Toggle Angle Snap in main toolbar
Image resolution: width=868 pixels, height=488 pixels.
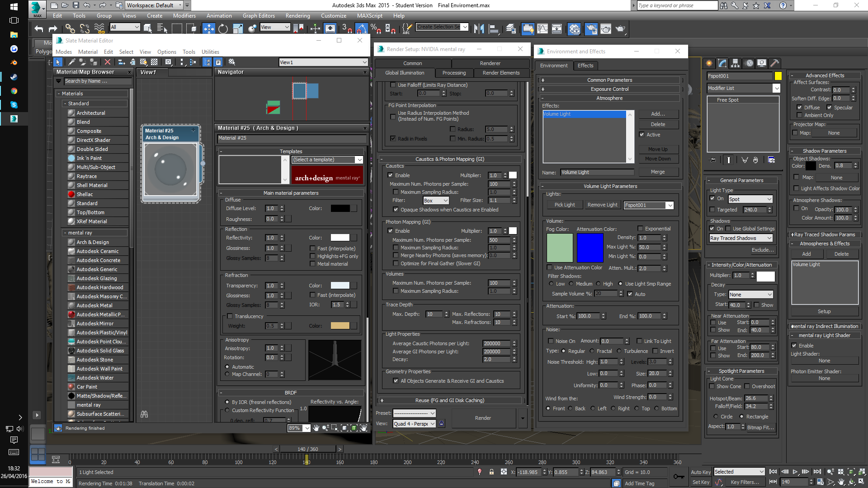click(361, 29)
